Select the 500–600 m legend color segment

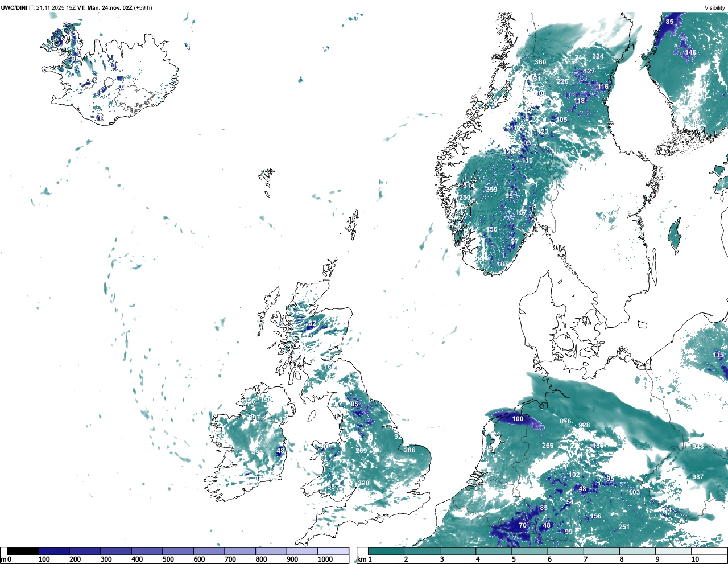pyautogui.click(x=178, y=551)
